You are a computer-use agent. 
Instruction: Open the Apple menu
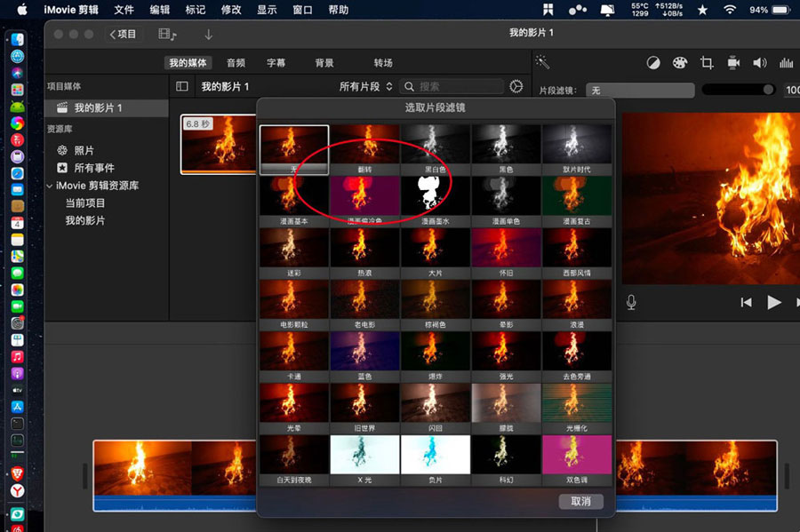pyautogui.click(x=22, y=10)
